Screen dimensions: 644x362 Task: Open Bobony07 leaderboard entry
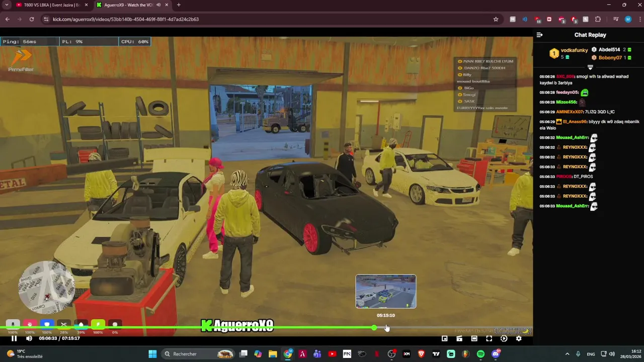coord(611,57)
